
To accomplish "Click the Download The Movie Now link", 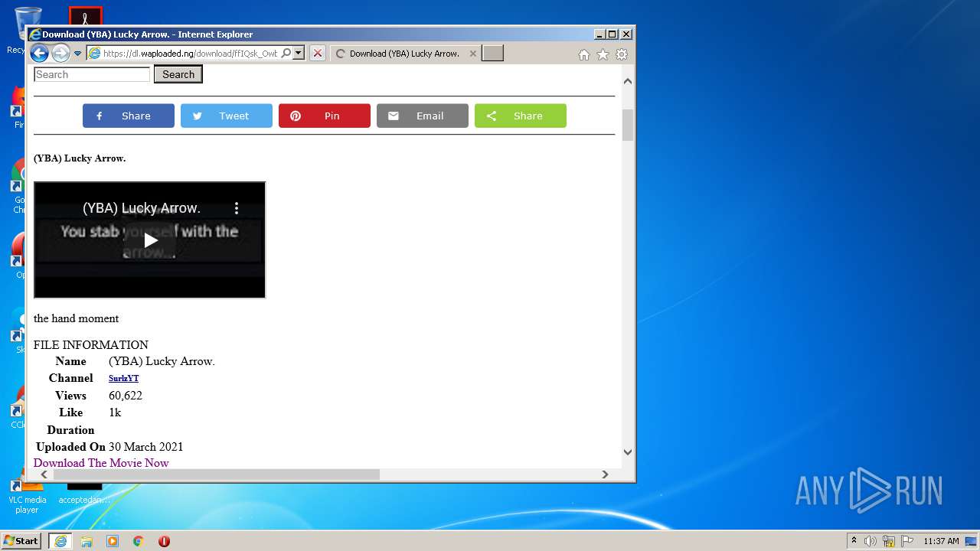I will click(x=101, y=463).
